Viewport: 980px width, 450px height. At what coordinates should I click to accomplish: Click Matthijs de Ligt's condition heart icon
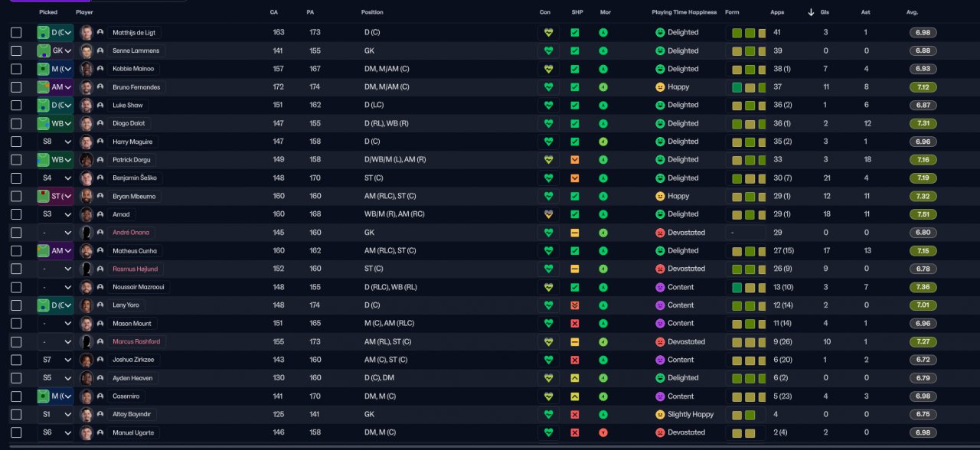tap(548, 33)
